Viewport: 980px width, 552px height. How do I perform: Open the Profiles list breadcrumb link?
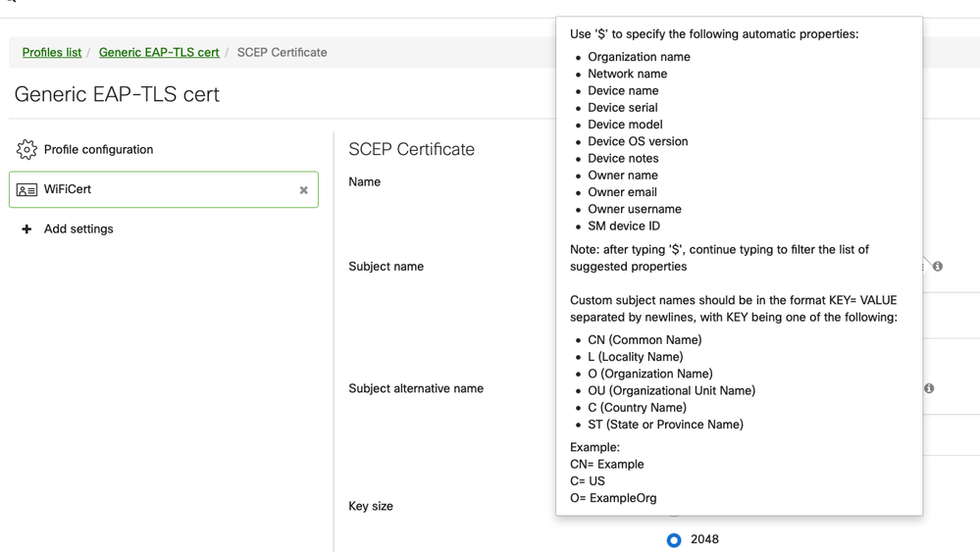tap(52, 52)
